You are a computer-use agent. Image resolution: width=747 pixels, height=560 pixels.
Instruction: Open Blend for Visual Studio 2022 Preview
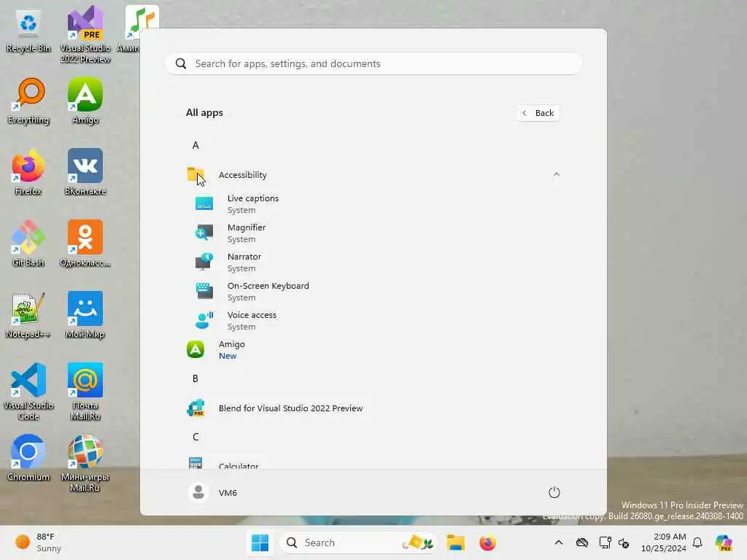click(373, 408)
